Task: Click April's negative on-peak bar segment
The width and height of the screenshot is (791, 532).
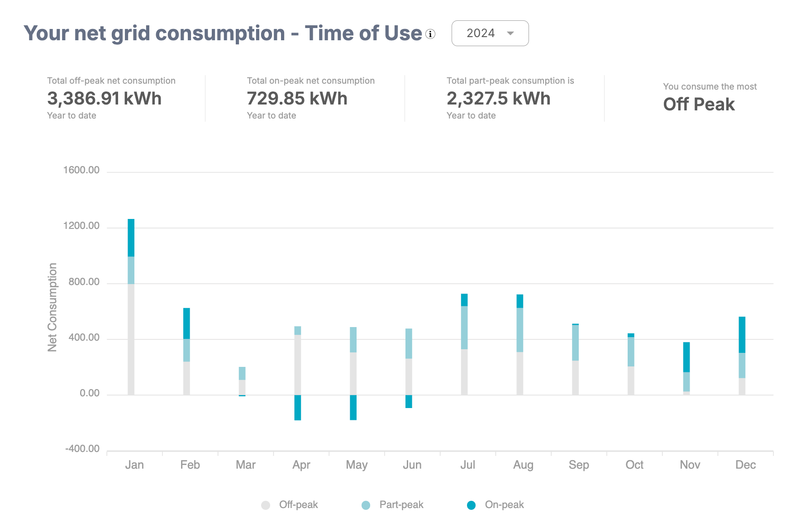Action: [298, 408]
